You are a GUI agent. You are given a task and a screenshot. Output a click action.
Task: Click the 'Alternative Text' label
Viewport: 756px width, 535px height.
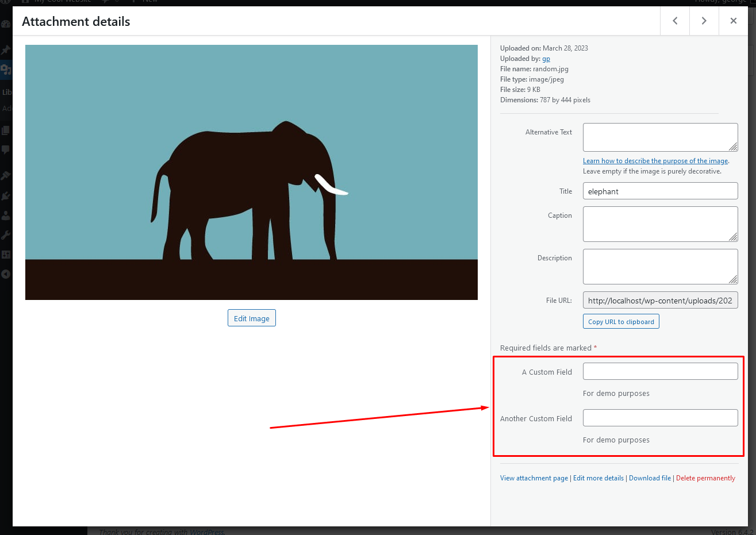point(548,132)
